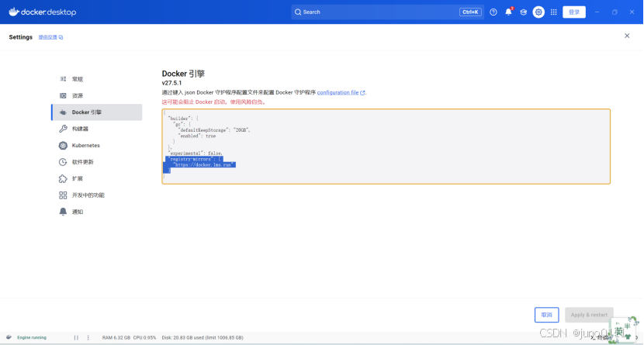The image size is (644, 345).
Task: Close the Settings panel with the X
Action: point(627,36)
